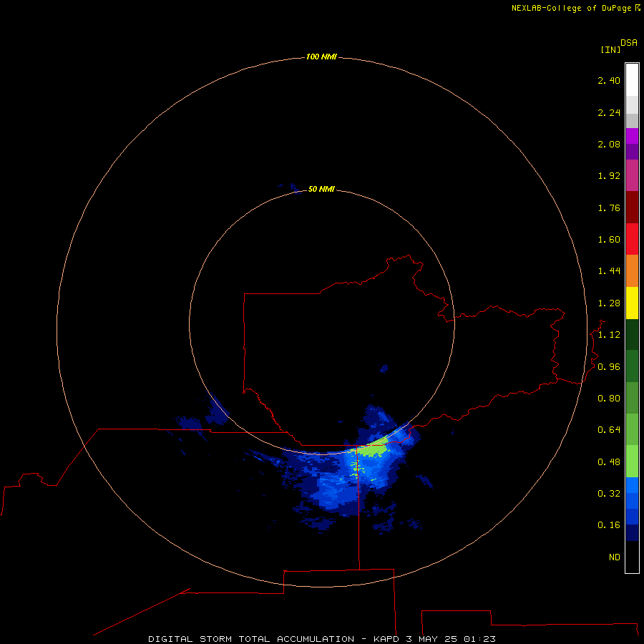Click the yellow legend swatch
The width and height of the screenshot is (644, 644).
[x=632, y=303]
